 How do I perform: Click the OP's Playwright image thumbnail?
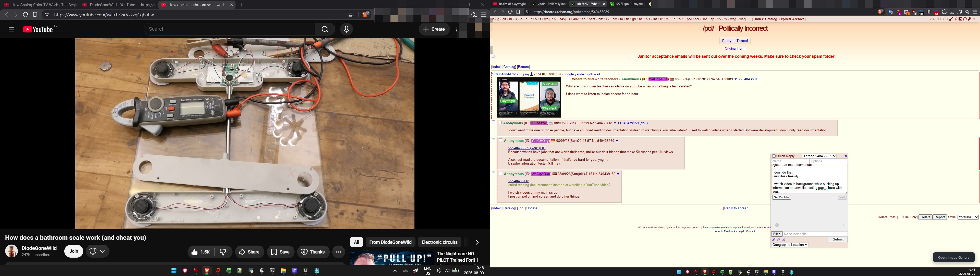pos(529,97)
